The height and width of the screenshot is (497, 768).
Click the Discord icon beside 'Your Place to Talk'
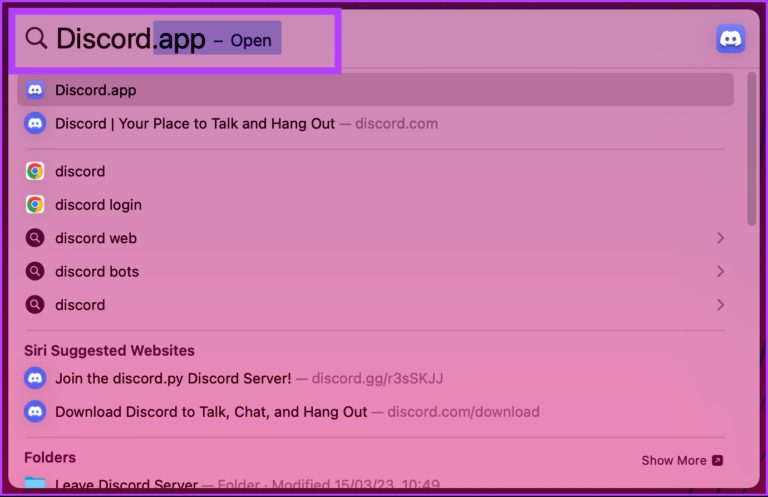click(35, 123)
